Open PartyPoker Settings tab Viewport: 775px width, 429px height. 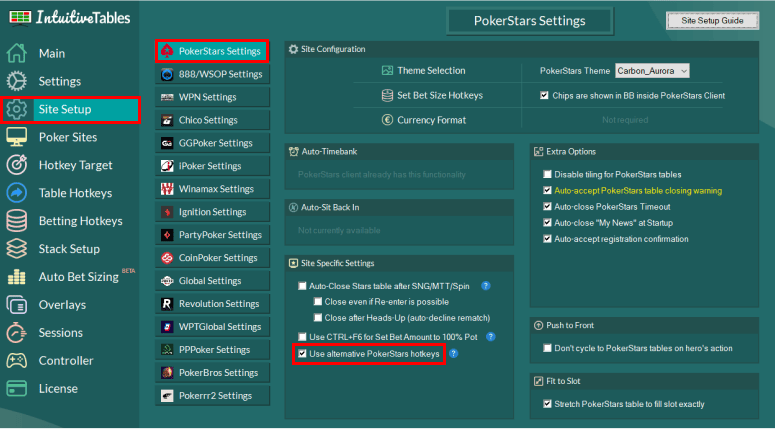tap(213, 235)
